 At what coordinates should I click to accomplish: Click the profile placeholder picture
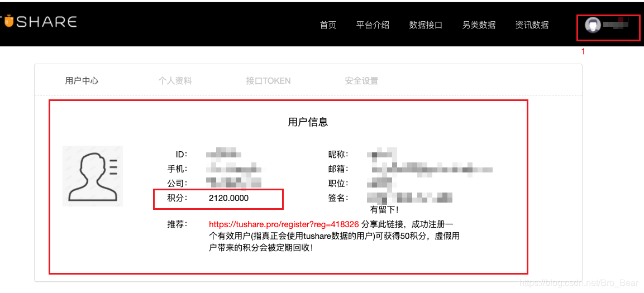point(92,176)
